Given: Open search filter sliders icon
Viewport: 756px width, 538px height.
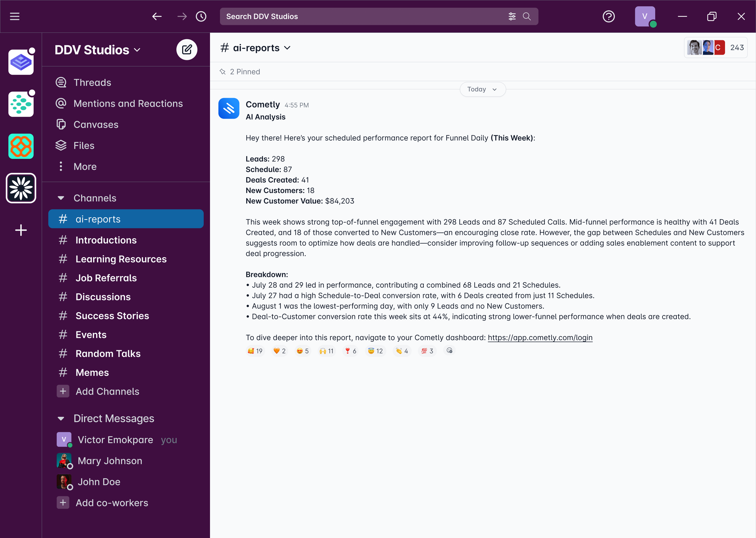Looking at the screenshot, I should tap(512, 16).
